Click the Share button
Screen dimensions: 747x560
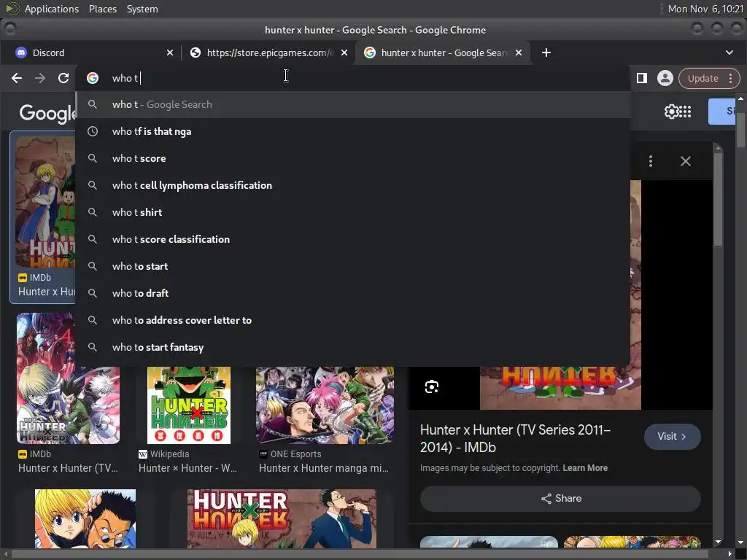(560, 499)
